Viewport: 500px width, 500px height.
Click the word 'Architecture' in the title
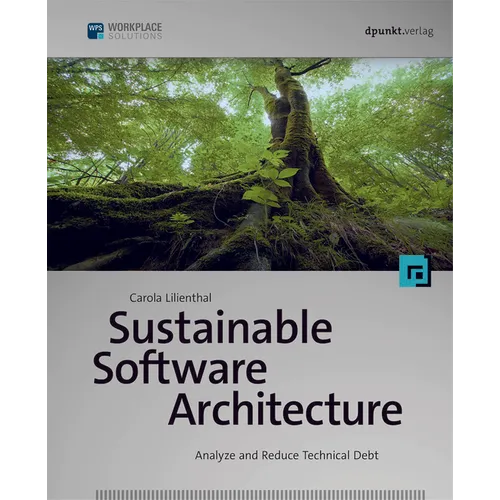286,408
